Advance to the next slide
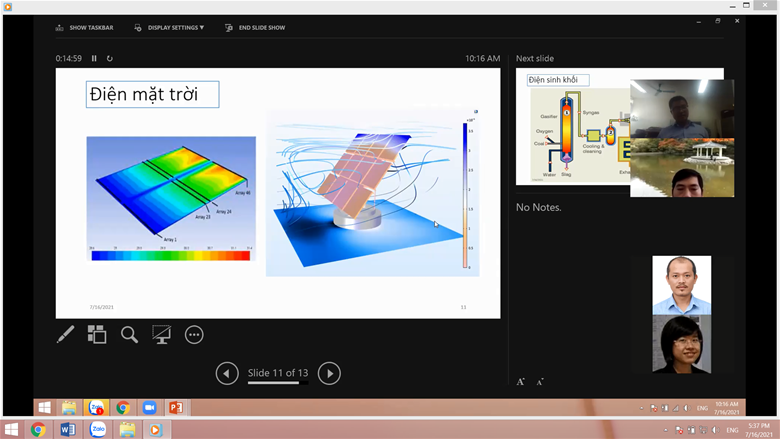This screenshot has height=439, width=780. [x=329, y=373]
